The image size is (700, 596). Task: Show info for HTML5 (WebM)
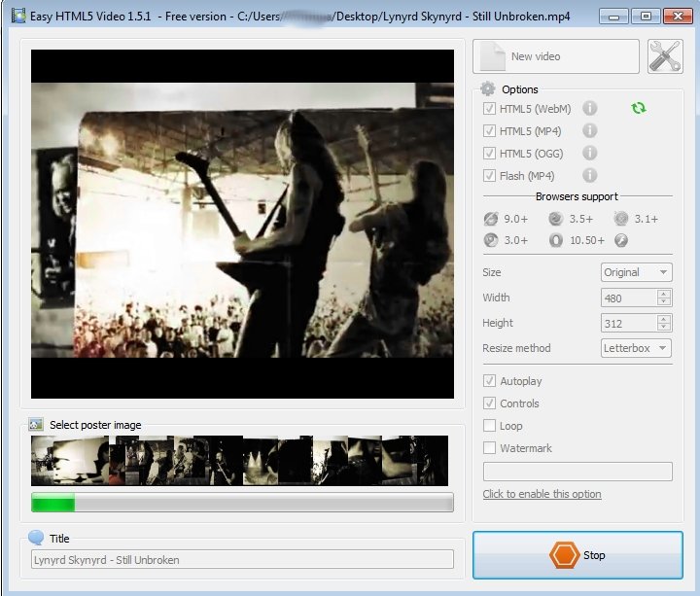590,109
